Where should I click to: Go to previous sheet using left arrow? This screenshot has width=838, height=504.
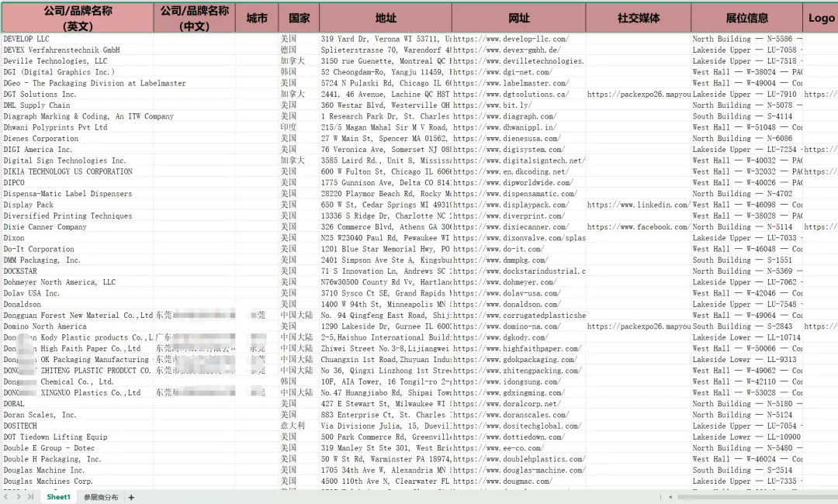point(8,496)
